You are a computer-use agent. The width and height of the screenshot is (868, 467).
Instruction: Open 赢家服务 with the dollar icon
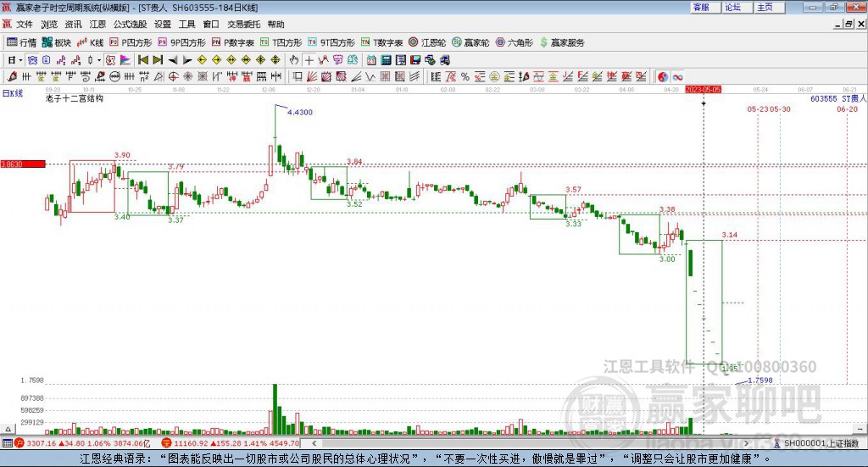tap(562, 42)
